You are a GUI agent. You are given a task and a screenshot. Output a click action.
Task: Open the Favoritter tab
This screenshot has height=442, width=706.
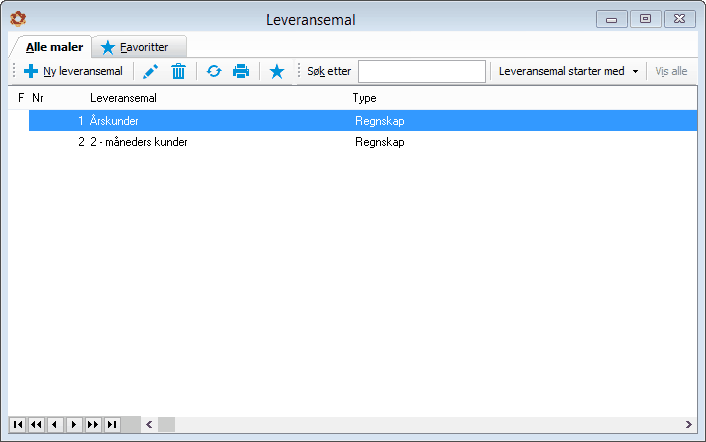[x=139, y=47]
